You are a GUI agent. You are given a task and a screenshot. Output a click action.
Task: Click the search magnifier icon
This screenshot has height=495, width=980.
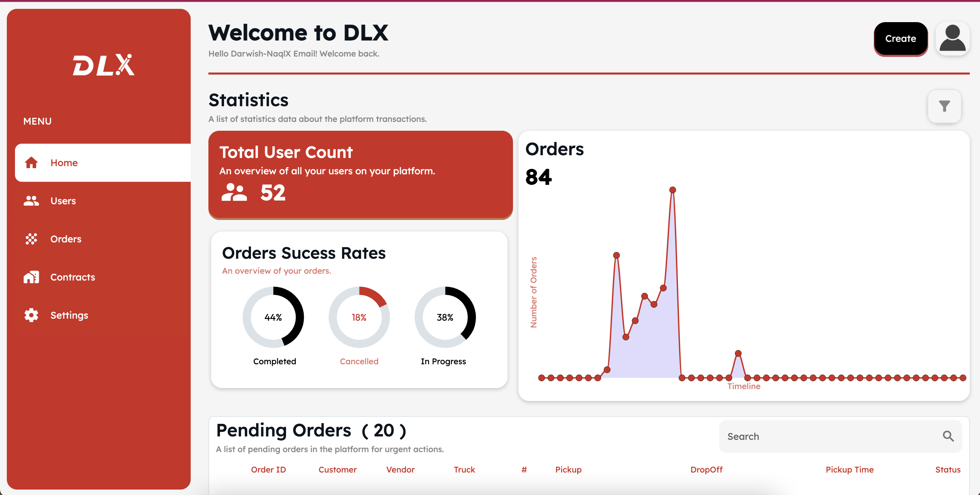948,436
